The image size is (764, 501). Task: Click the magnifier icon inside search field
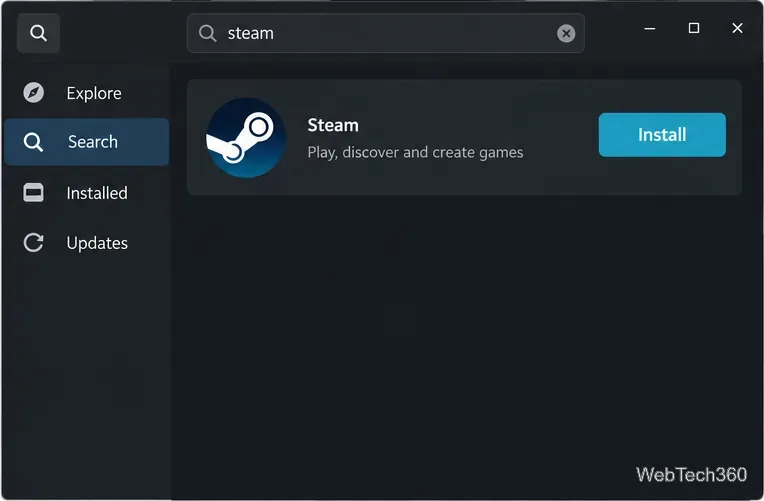[208, 33]
